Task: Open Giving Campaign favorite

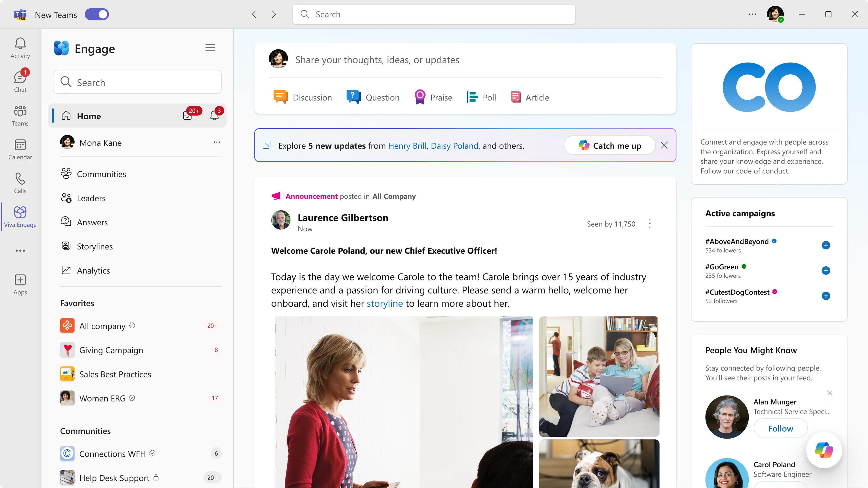Action: point(141,350)
